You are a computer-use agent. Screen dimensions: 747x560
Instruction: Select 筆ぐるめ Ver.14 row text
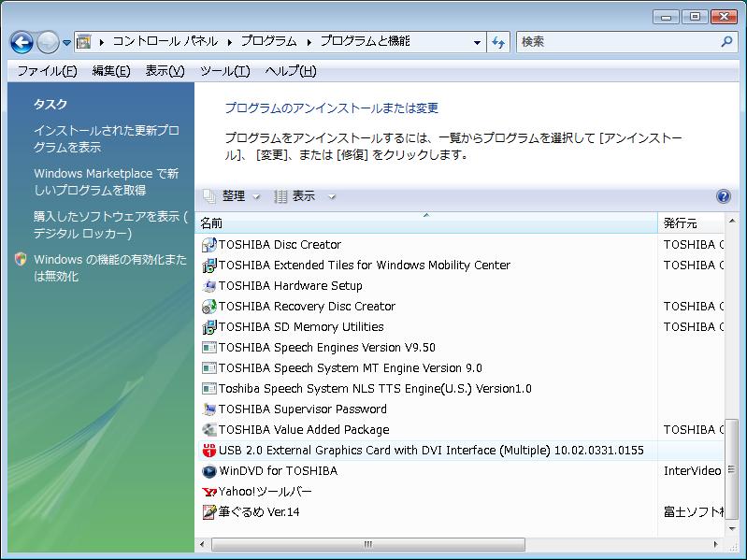[259, 512]
